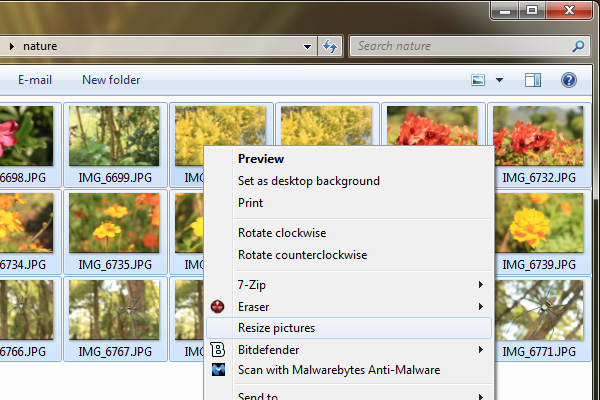The image size is (600, 400).
Task: Expand the Eraser submenu arrow
Action: (481, 307)
